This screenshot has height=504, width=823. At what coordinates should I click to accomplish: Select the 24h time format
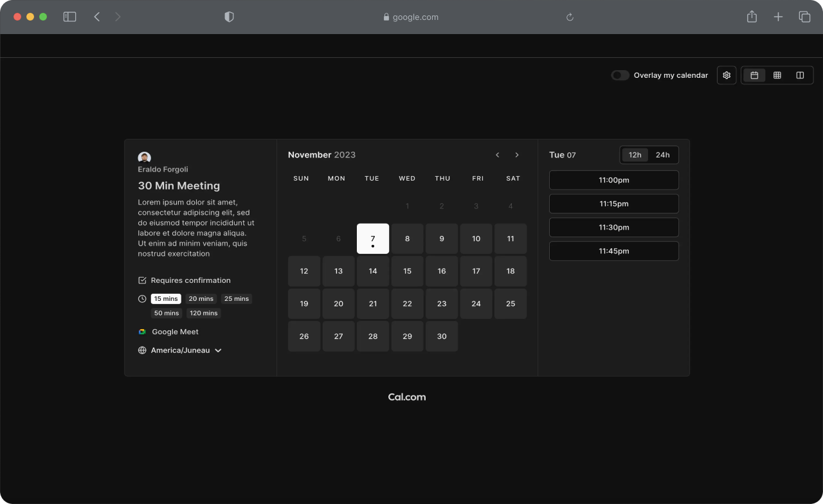(x=662, y=155)
